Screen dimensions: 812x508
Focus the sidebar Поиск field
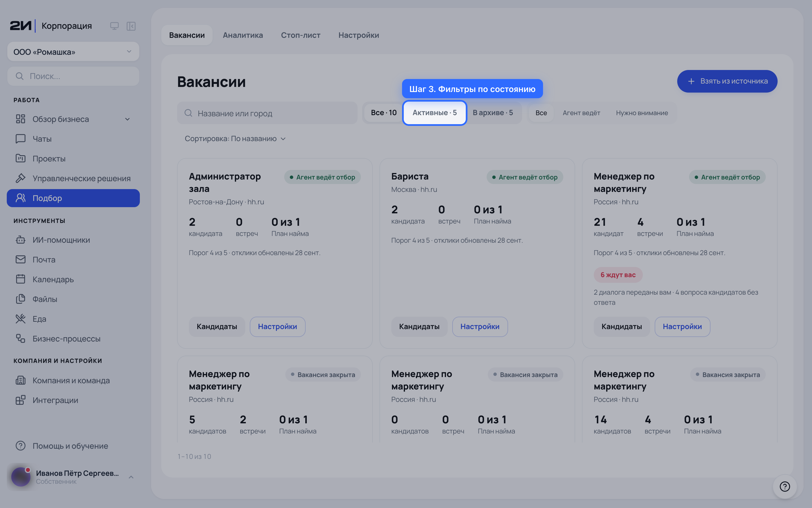click(73, 76)
